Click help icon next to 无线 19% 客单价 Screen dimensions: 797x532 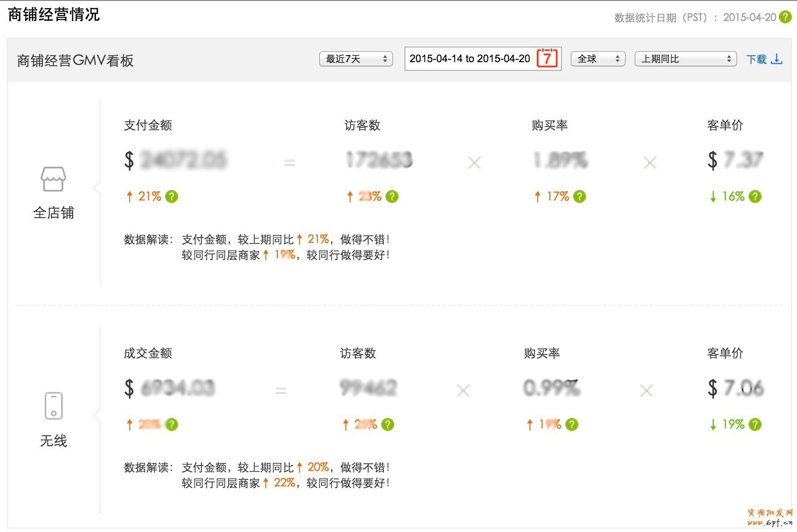(755, 424)
